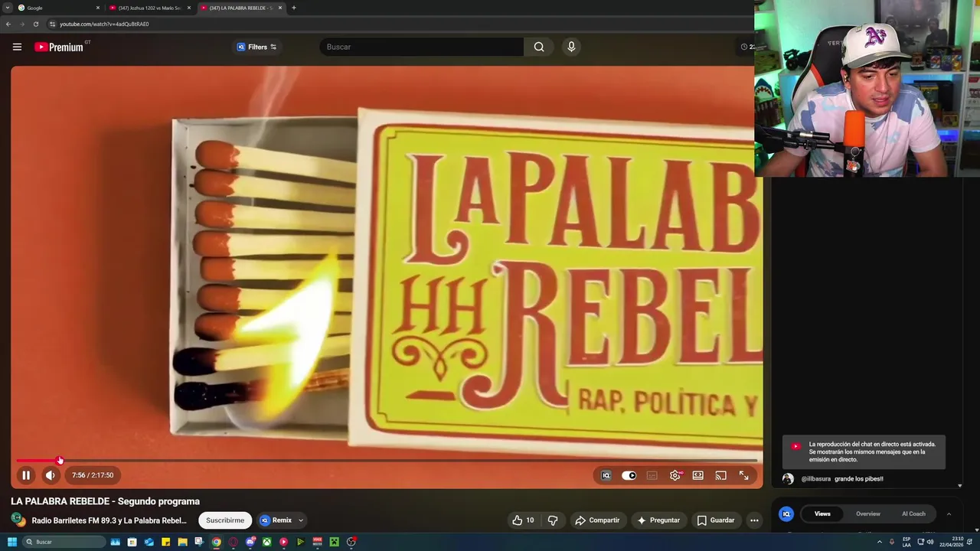Mute the video volume
The height and width of the screenshot is (551, 980).
tap(51, 475)
